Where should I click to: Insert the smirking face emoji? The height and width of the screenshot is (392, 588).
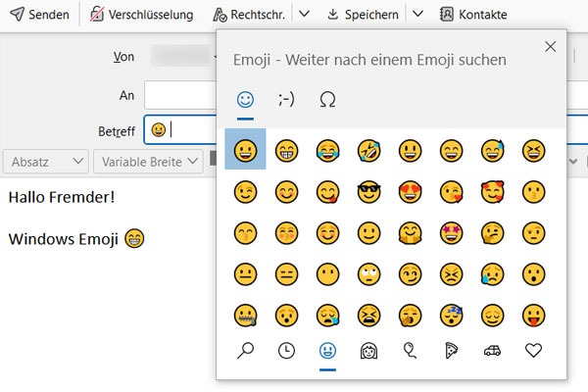pos(411,274)
